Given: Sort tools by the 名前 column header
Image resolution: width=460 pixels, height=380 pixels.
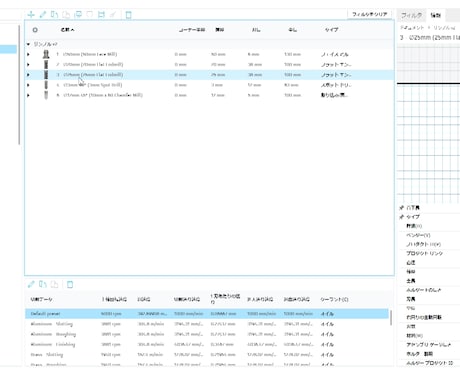Looking at the screenshot, I should 67,30.
